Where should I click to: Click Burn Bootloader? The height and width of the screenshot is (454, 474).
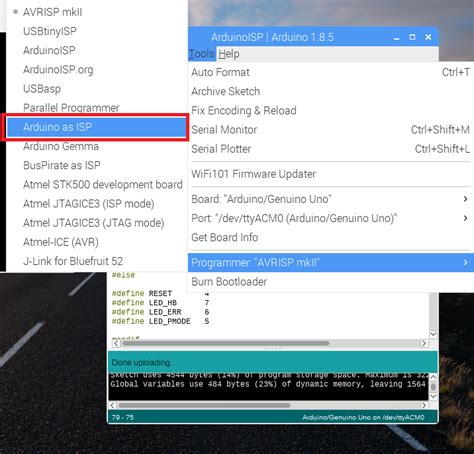click(331, 282)
